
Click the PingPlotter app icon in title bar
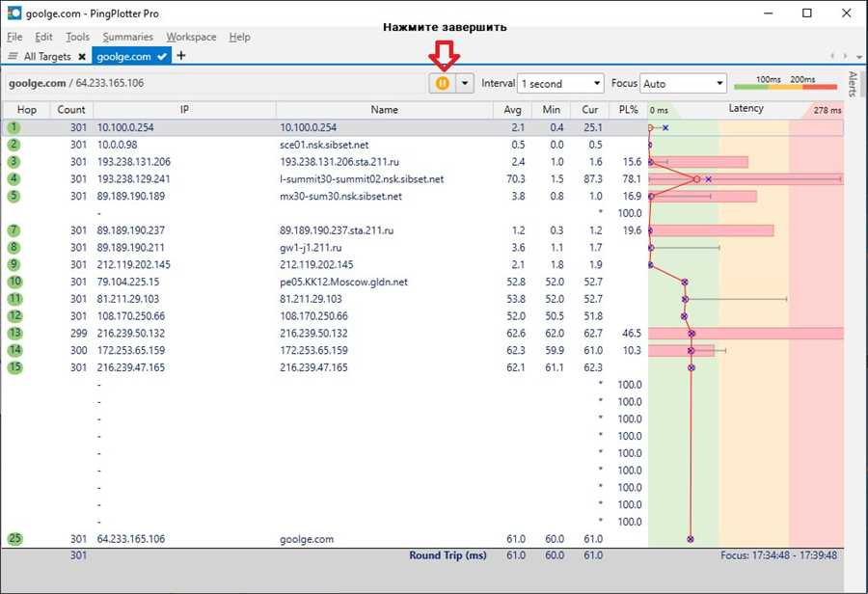click(14, 13)
